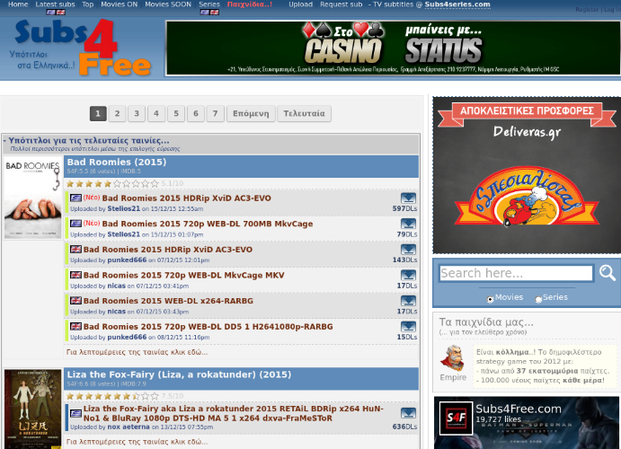Open Bad Roomies (2015) movie title
Image resolution: width=621 pixels, height=449 pixels.
pos(116,162)
